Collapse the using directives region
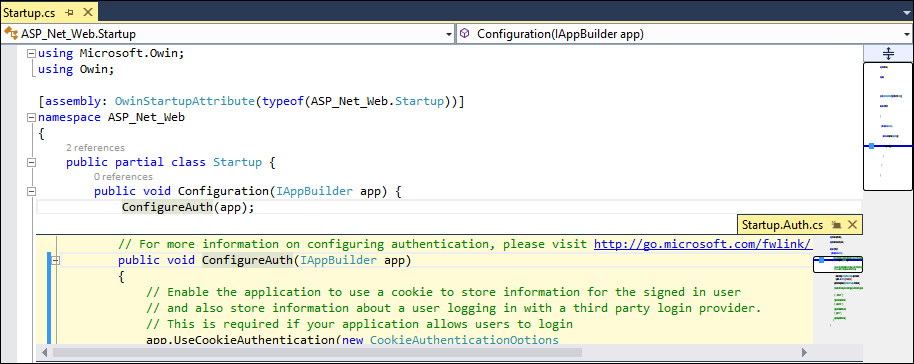Image resolution: width=914 pixels, height=364 pixels. (31, 54)
